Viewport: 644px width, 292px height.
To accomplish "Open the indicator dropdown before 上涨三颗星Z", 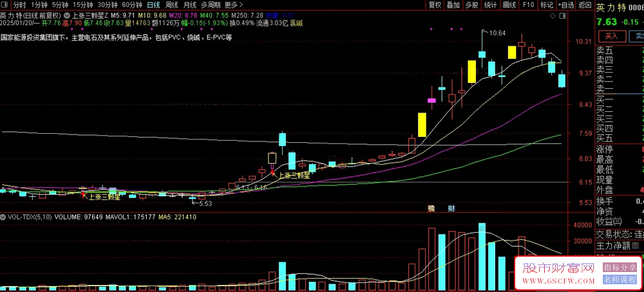I will point(68,16).
